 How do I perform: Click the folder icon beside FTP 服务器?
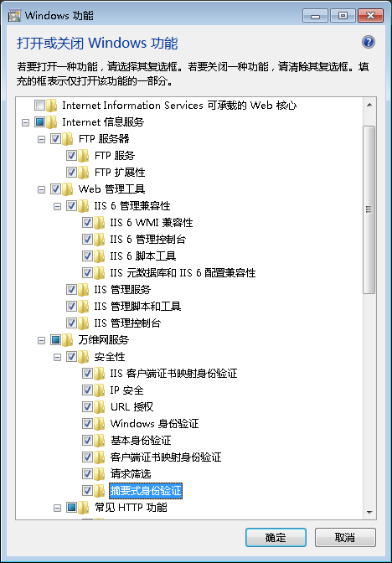(x=68, y=138)
